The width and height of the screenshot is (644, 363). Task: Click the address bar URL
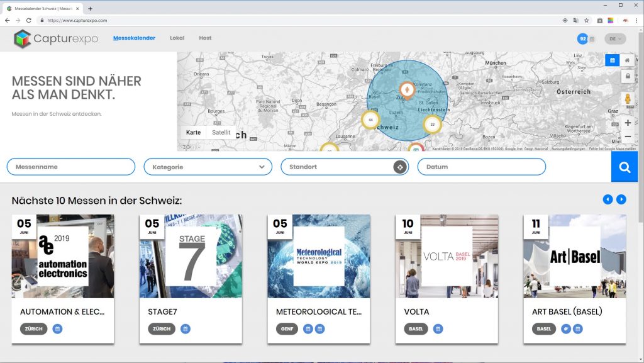[77, 20]
